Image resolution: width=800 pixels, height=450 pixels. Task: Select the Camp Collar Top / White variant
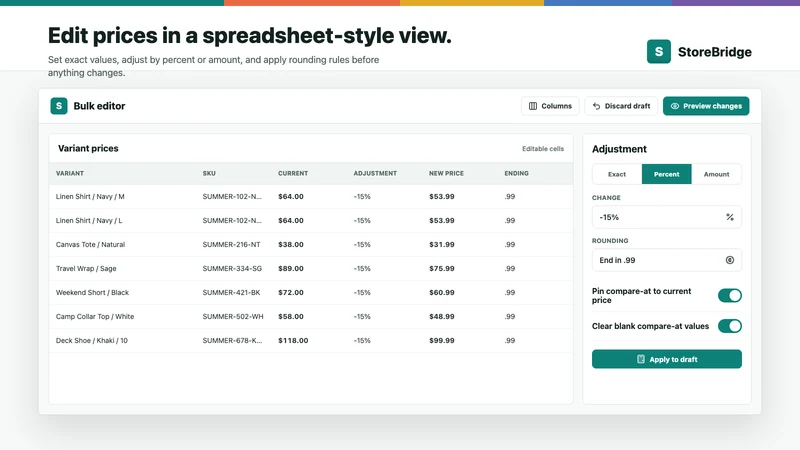tap(95, 316)
